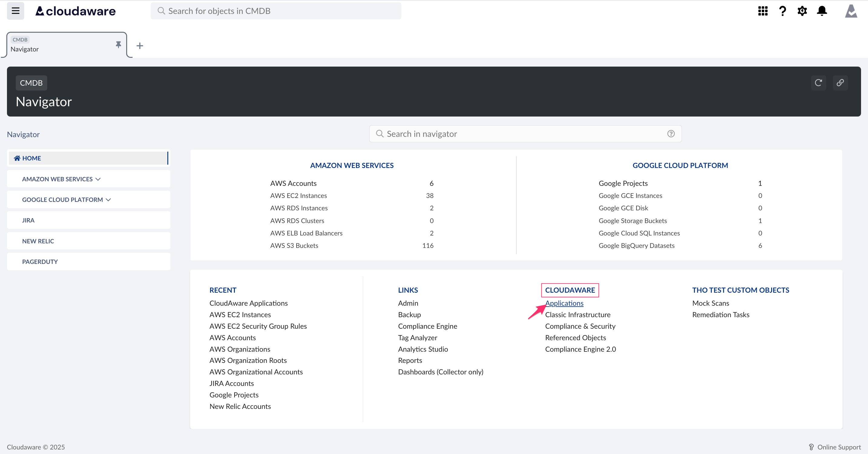Viewport: 868px width, 454px height.
Task: Unpin the Navigator tab
Action: click(118, 44)
